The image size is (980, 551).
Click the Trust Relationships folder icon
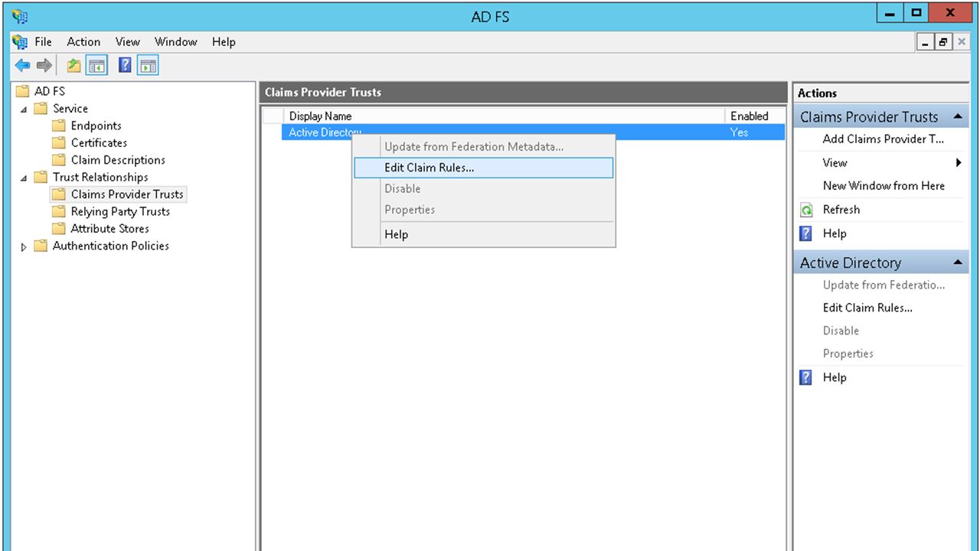[41, 177]
